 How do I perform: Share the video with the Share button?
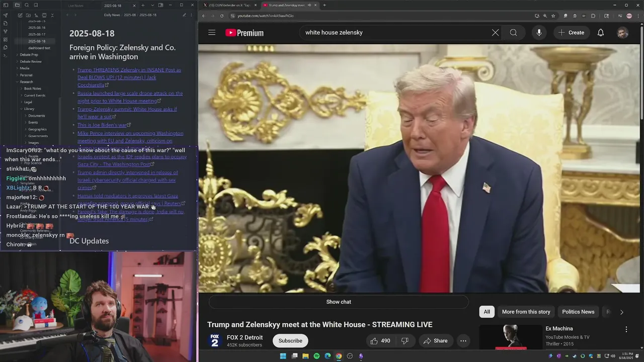click(x=435, y=341)
